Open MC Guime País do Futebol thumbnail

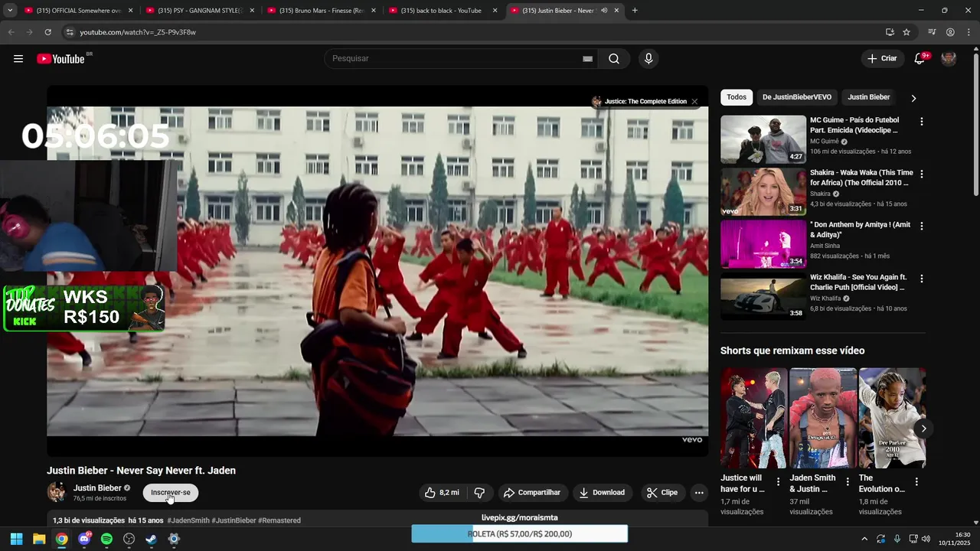(763, 139)
